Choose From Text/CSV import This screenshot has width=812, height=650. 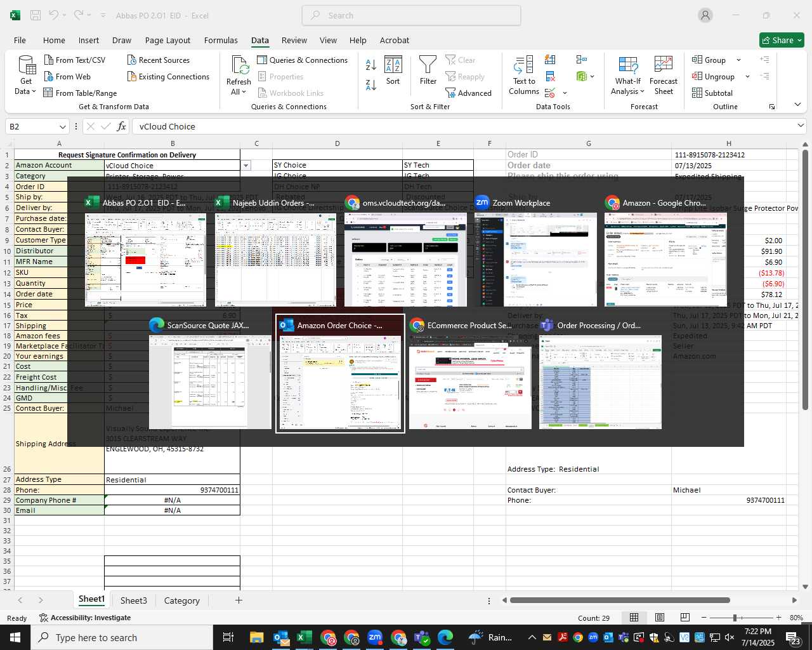(74, 60)
